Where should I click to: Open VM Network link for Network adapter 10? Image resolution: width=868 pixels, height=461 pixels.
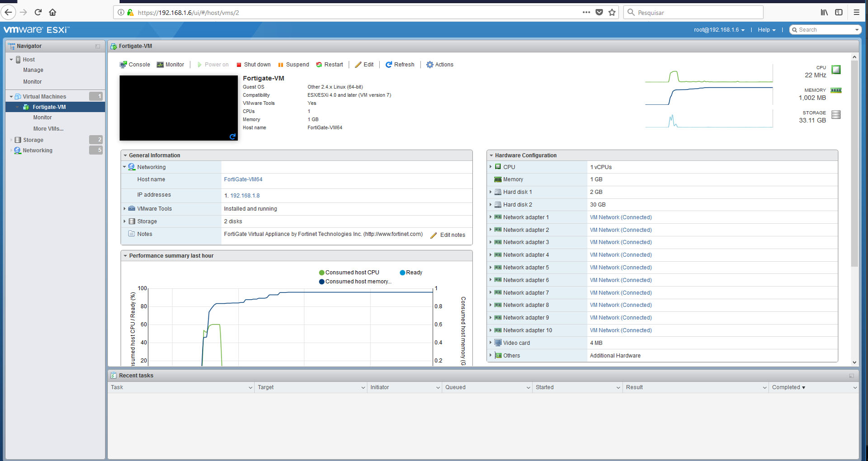point(621,330)
